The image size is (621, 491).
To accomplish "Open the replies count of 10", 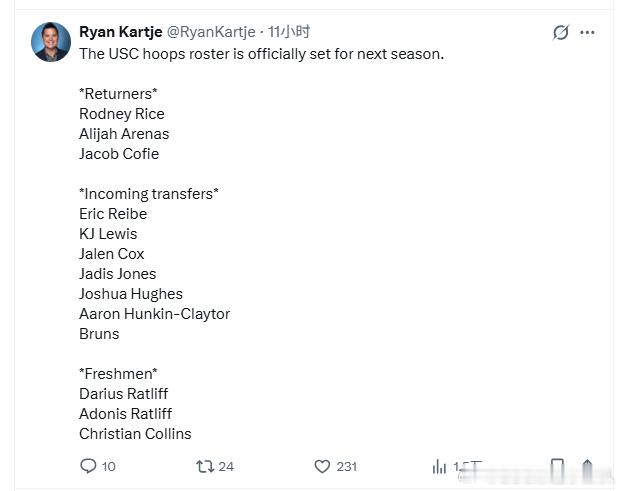I will (x=109, y=466).
